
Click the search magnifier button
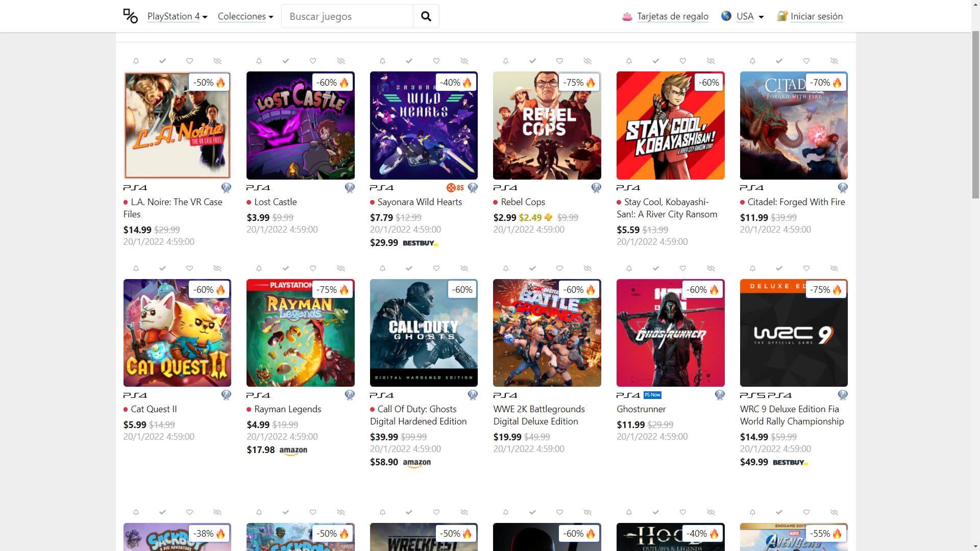click(426, 16)
